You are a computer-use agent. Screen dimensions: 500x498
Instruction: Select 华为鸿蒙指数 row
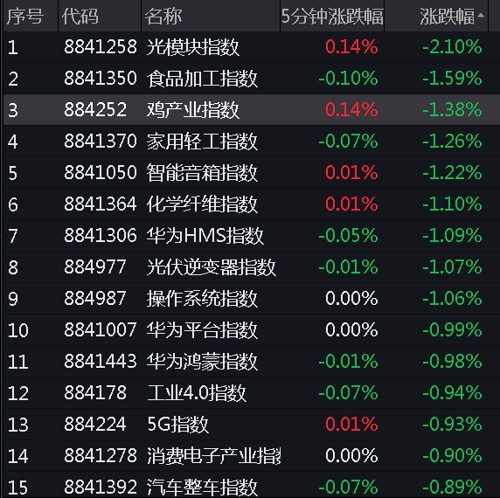tap(252, 361)
